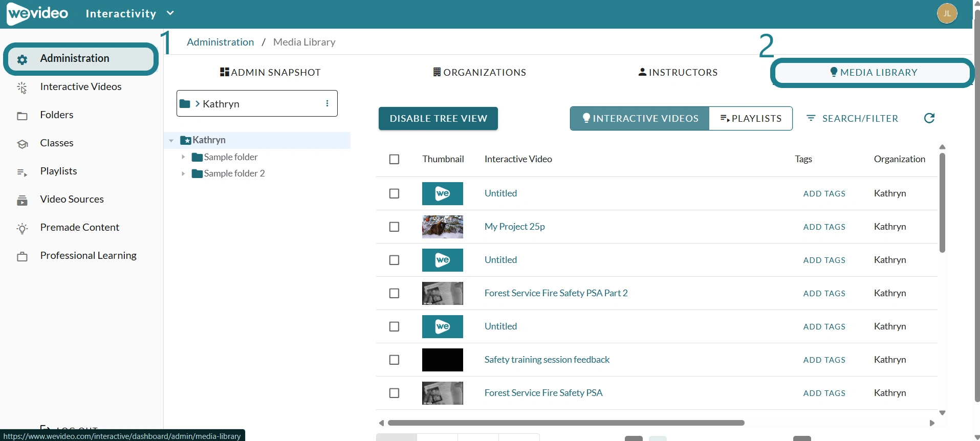
Task: Click the table scroll-right arrow
Action: [x=932, y=423]
